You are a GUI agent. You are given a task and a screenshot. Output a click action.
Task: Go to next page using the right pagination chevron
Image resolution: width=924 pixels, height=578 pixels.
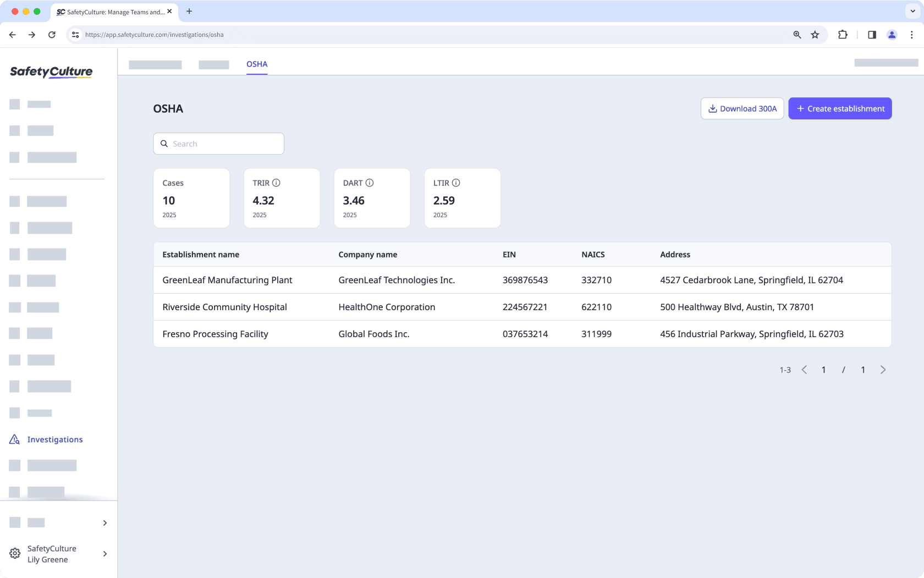883,370
